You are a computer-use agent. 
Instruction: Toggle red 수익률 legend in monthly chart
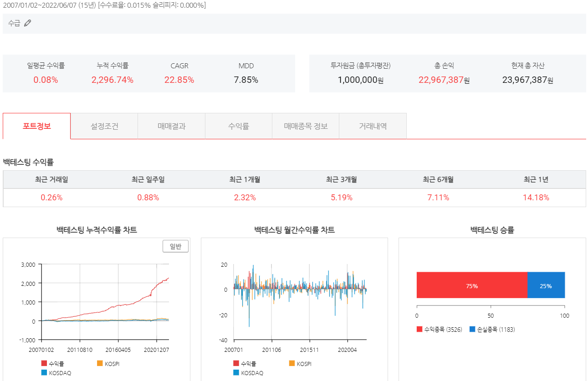245,364
